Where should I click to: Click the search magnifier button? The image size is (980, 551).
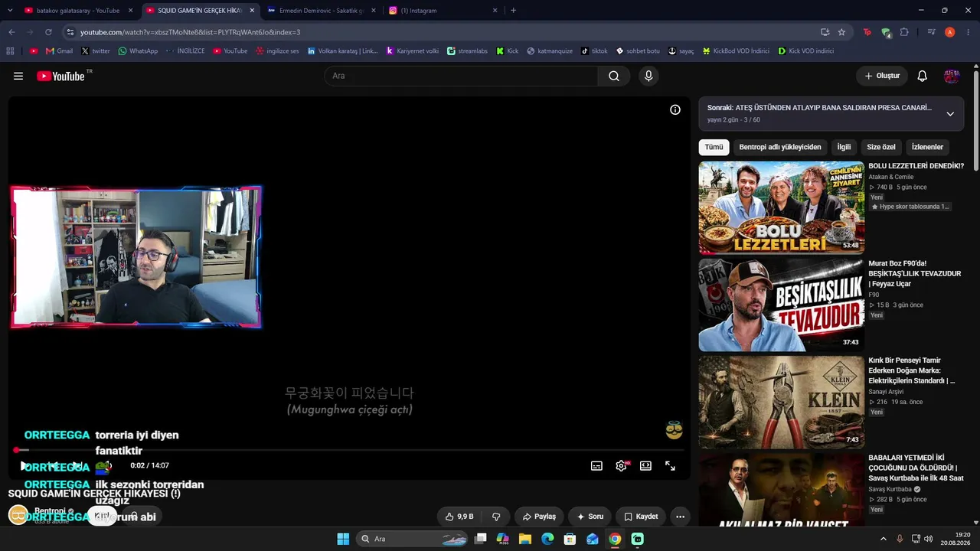(614, 76)
